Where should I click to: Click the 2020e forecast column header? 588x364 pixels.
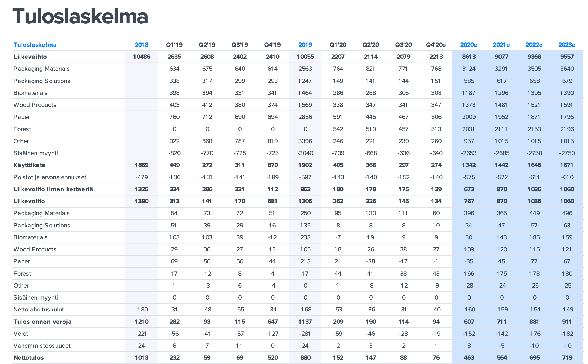pyautogui.click(x=468, y=45)
